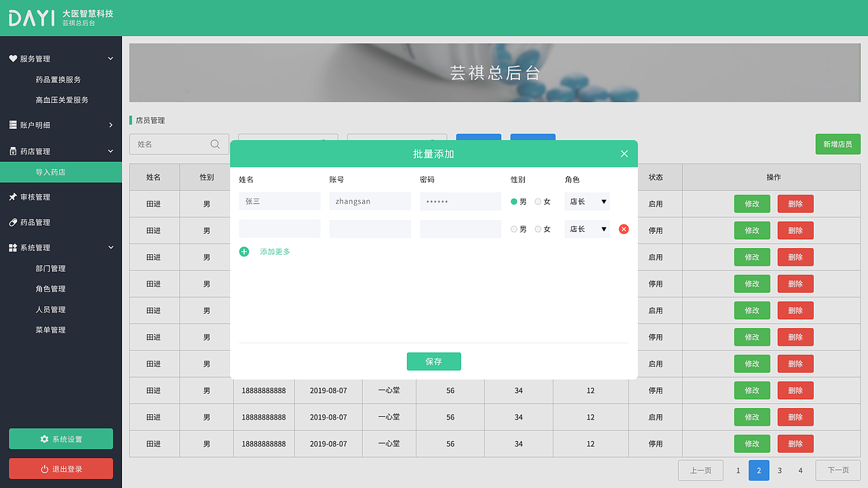Image resolution: width=868 pixels, height=488 pixels.
Task: Go to page 3 in pagination
Action: pyautogui.click(x=779, y=470)
